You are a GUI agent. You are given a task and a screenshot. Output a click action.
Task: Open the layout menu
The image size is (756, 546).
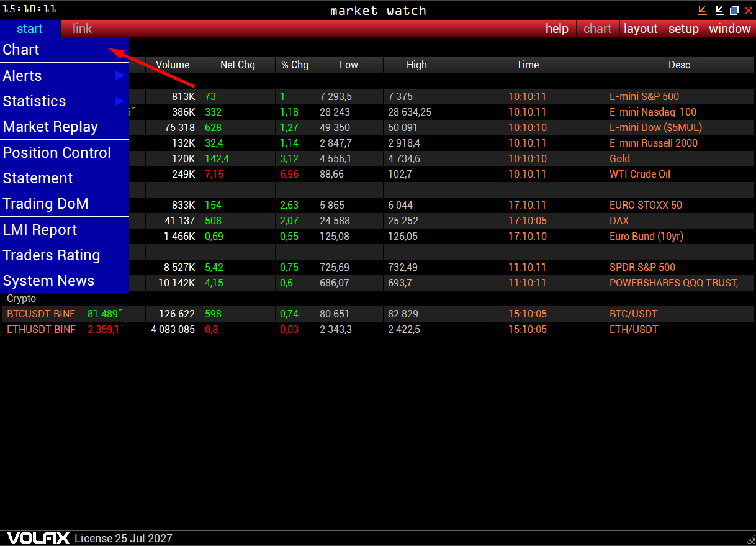pyautogui.click(x=641, y=29)
